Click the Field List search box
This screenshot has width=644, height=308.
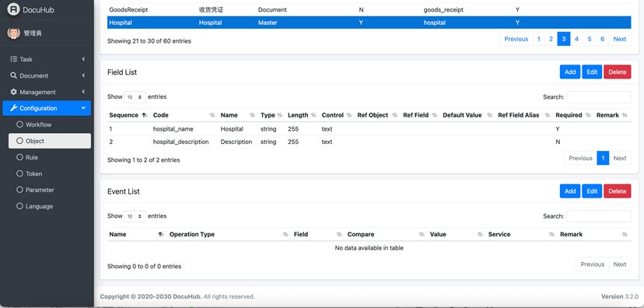point(599,97)
